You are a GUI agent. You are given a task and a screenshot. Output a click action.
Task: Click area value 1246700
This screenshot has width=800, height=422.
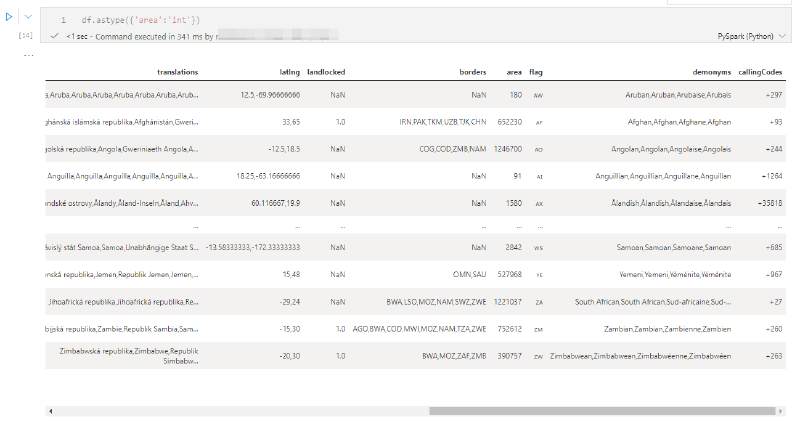(508, 149)
